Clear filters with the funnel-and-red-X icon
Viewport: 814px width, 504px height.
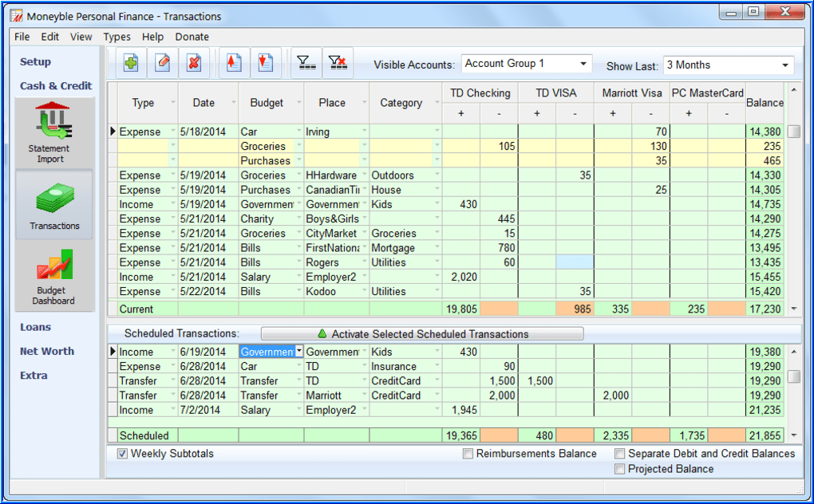pos(336,62)
